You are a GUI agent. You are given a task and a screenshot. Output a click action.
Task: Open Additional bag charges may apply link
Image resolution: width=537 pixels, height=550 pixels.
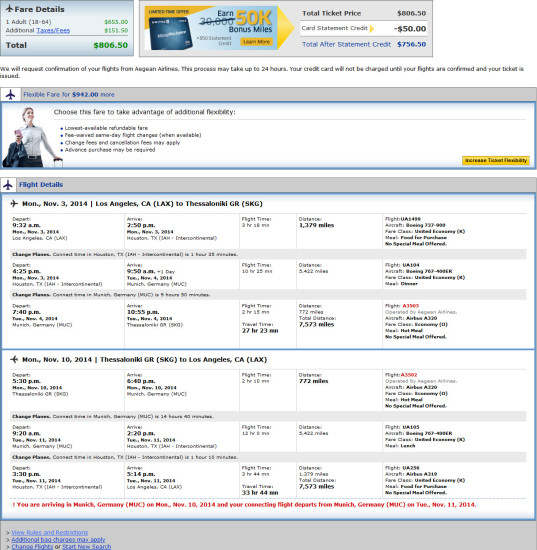click(x=58, y=539)
